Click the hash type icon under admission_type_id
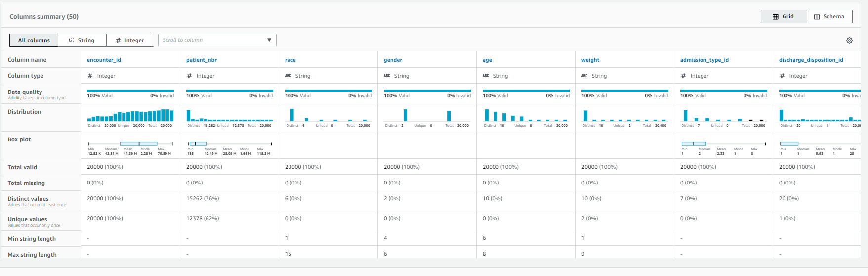 point(683,76)
